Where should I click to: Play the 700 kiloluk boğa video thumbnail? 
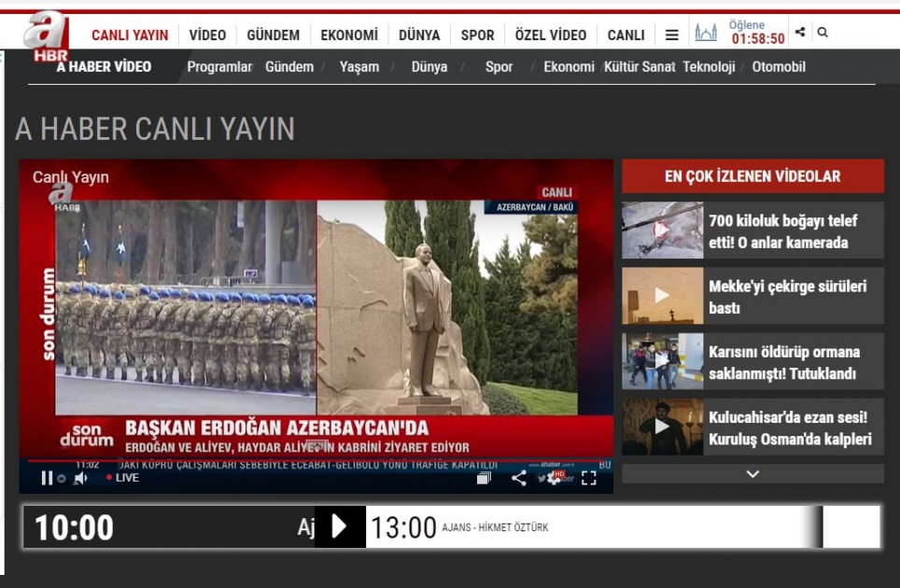click(x=662, y=230)
